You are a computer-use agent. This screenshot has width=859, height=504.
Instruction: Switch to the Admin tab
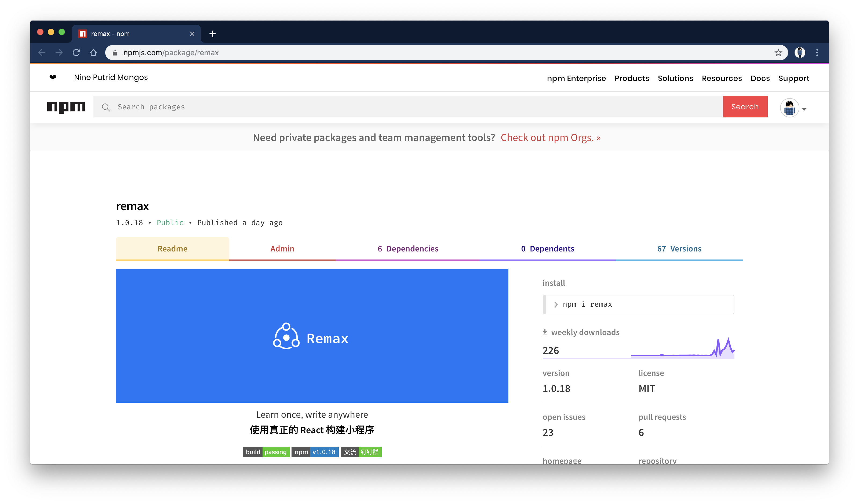(x=282, y=249)
